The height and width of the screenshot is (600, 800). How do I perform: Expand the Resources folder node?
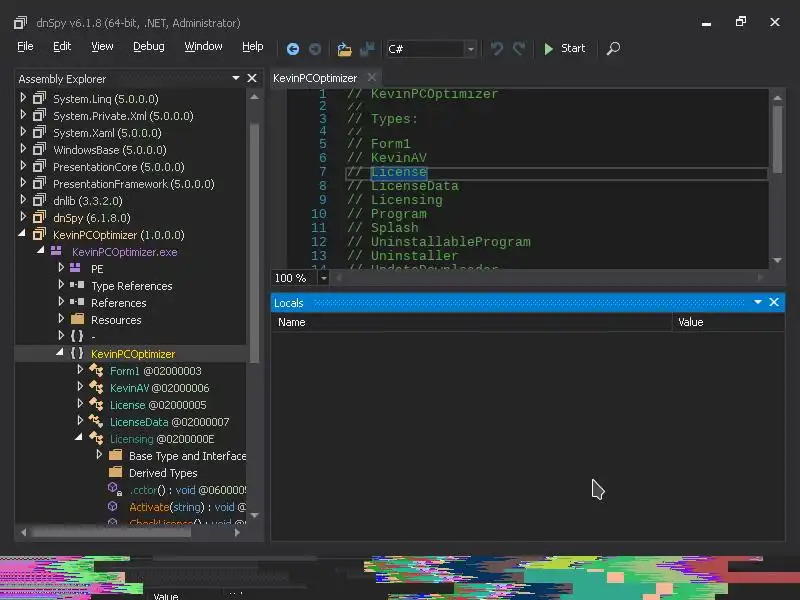point(61,318)
